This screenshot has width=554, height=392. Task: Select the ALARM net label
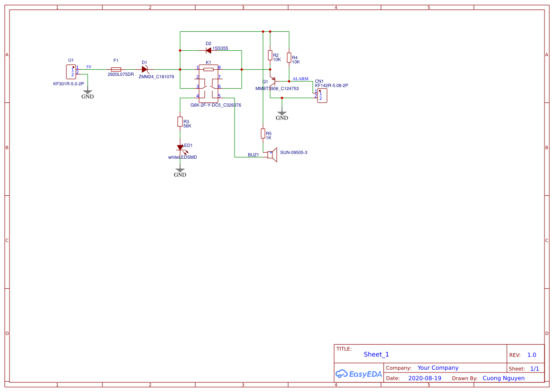pyautogui.click(x=300, y=79)
